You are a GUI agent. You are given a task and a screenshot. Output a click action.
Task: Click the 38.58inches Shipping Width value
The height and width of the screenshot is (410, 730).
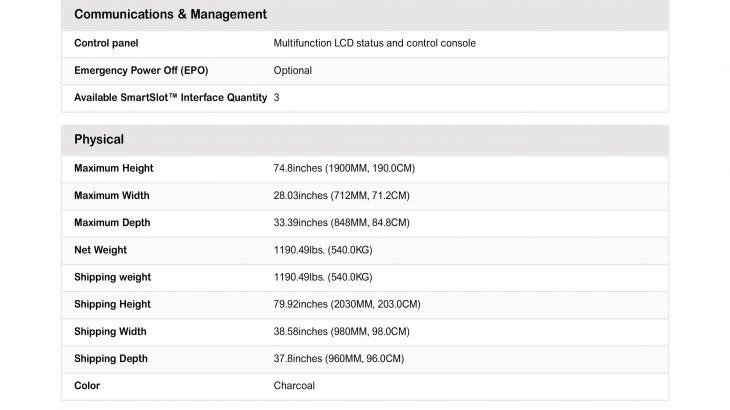click(x=341, y=332)
